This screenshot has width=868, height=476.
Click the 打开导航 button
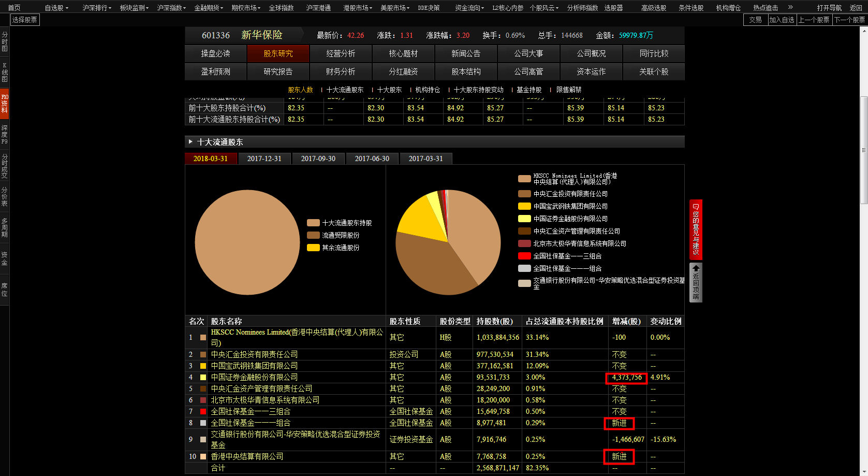coord(829,8)
